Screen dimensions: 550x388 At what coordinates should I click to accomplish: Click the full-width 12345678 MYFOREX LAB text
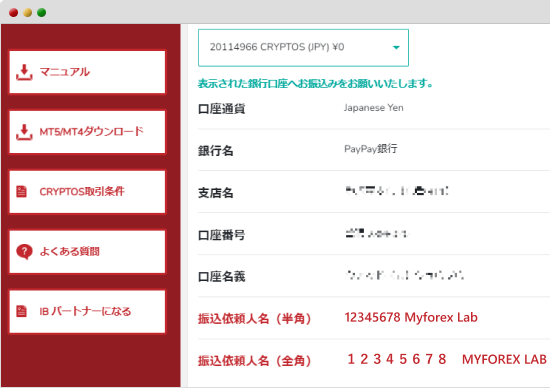pyautogui.click(x=447, y=359)
